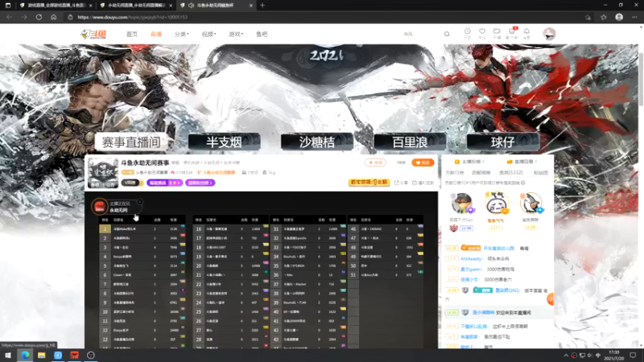Expand 分类 dropdown menu

point(182,34)
